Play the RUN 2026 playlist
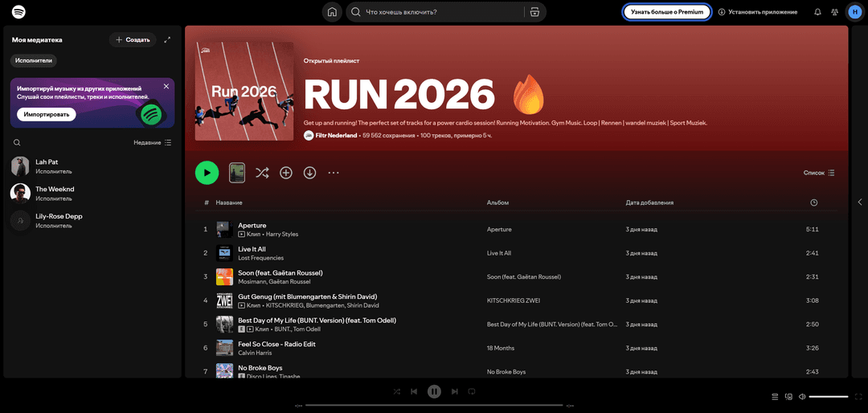The height and width of the screenshot is (413, 868). 207,173
